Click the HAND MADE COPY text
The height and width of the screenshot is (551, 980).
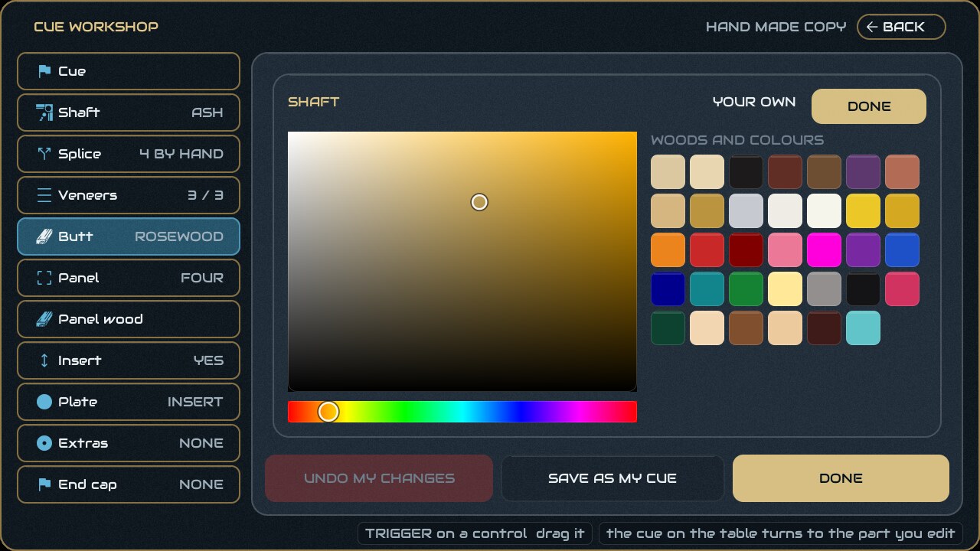776,27
